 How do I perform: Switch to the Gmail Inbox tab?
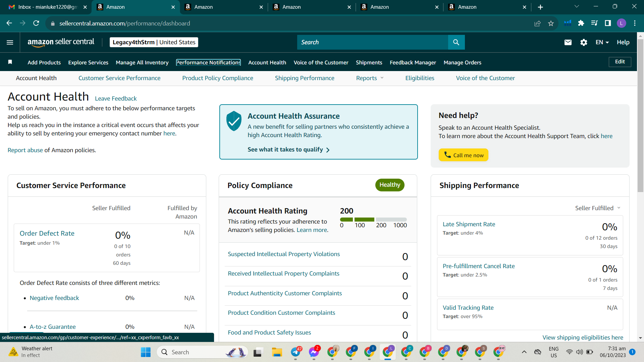tap(45, 7)
